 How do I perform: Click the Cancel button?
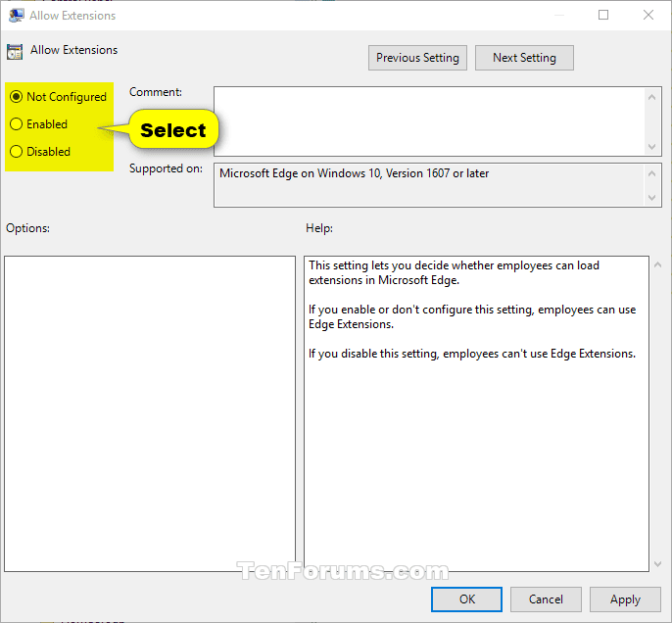click(546, 599)
